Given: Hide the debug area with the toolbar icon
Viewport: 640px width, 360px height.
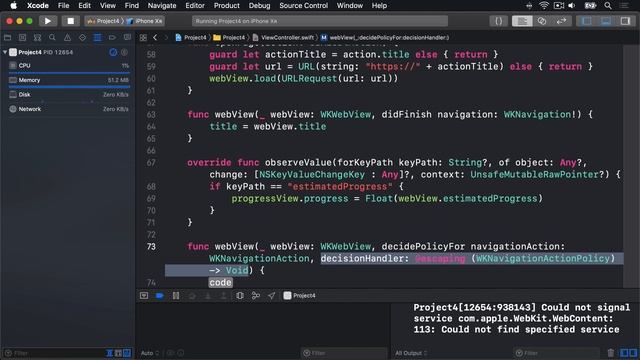Looking at the screenshot, I should (144, 296).
